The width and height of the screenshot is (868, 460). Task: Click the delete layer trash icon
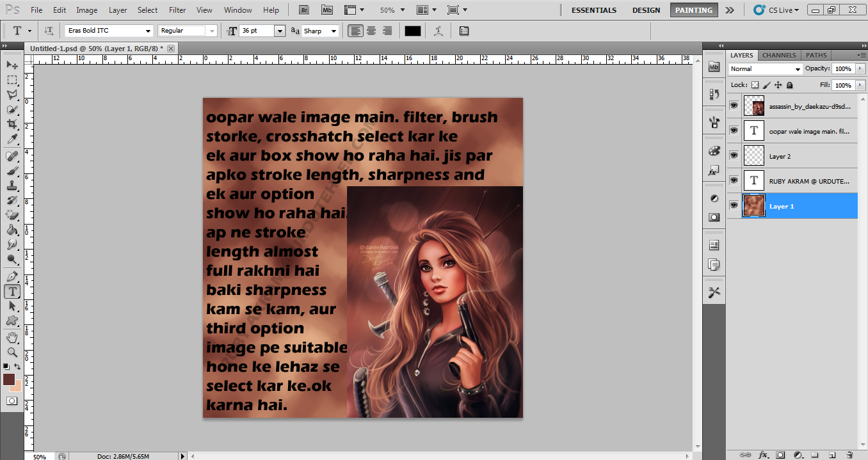849,454
